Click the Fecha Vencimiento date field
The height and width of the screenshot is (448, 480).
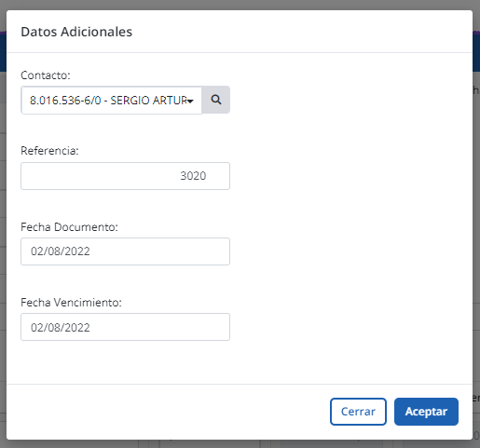click(125, 327)
